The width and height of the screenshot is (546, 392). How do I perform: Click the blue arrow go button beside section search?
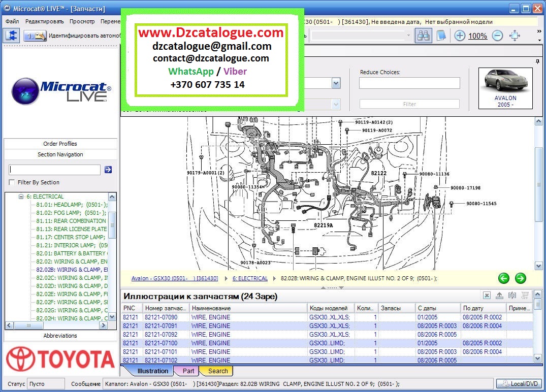tap(108, 170)
